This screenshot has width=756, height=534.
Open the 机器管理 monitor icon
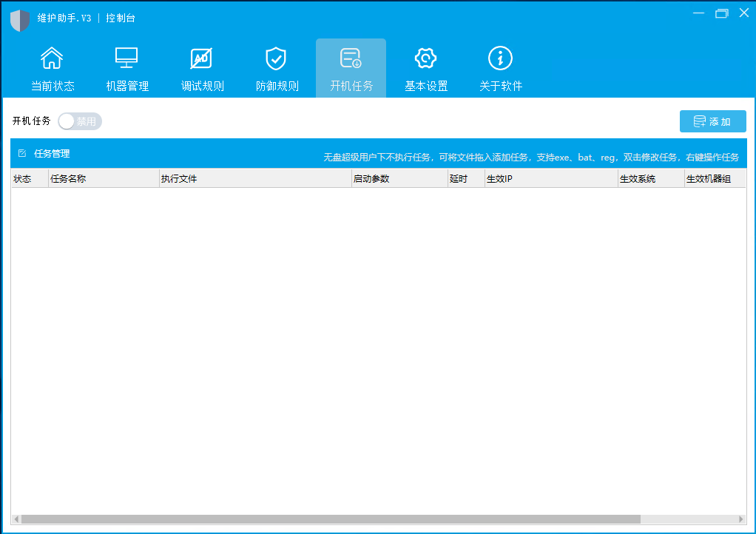pos(126,58)
